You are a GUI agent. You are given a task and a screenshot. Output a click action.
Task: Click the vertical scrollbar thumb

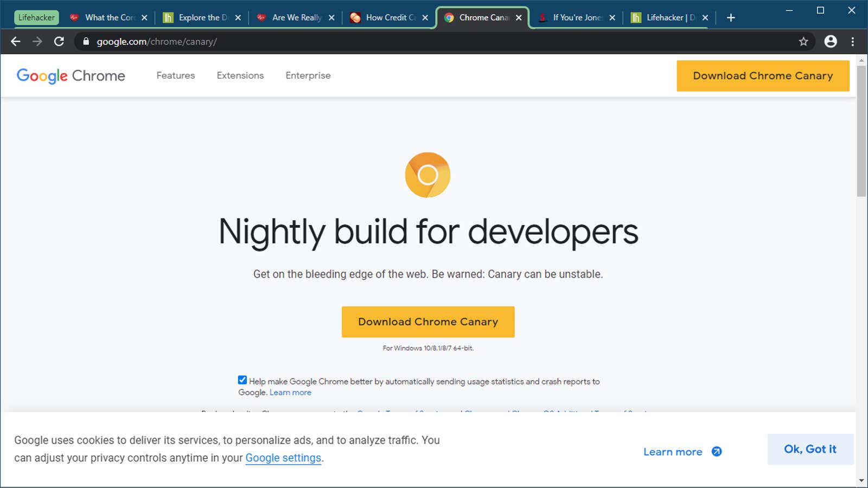click(861, 131)
